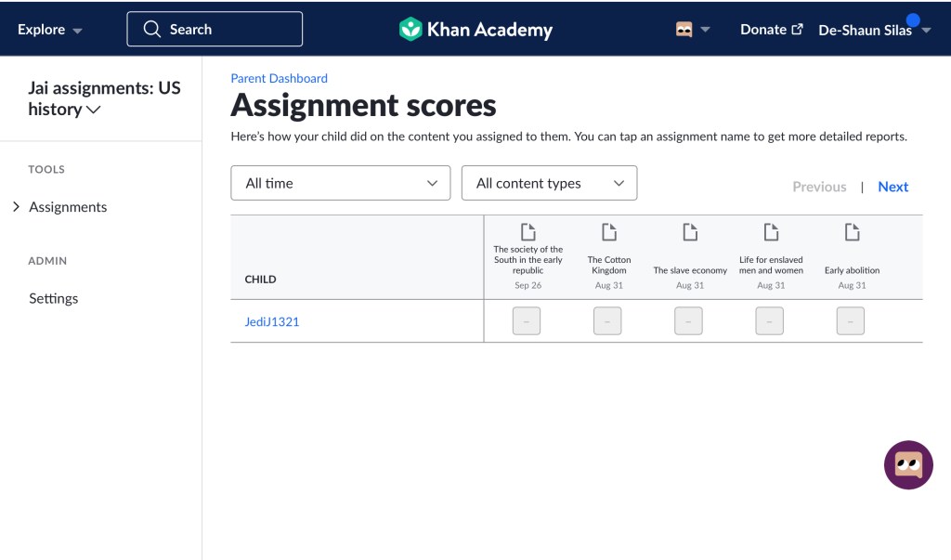951x560 pixels.
Task: Click the Cotton Kingdom article icon
Action: pos(609,232)
